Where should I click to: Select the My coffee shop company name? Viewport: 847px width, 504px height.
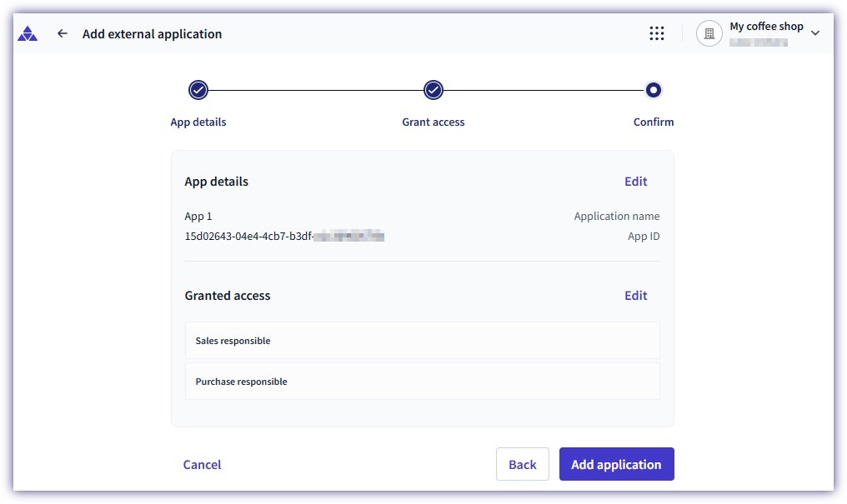click(x=766, y=27)
